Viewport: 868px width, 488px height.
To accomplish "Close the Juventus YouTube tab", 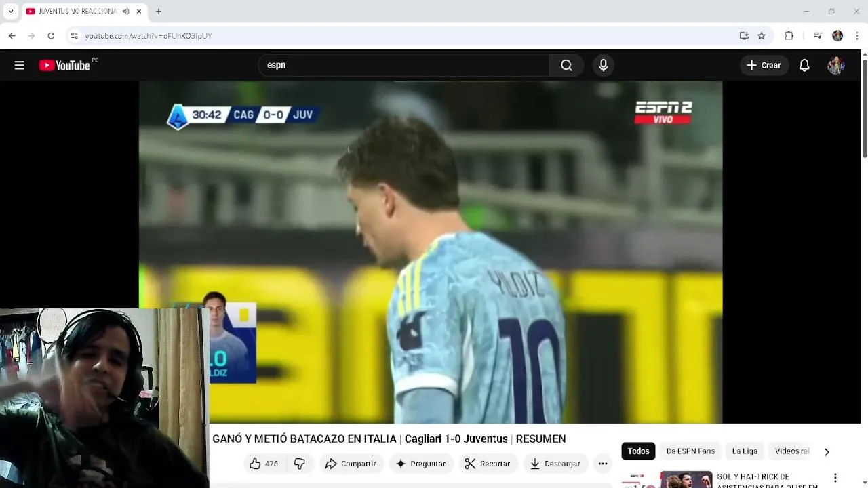I will [x=139, y=11].
